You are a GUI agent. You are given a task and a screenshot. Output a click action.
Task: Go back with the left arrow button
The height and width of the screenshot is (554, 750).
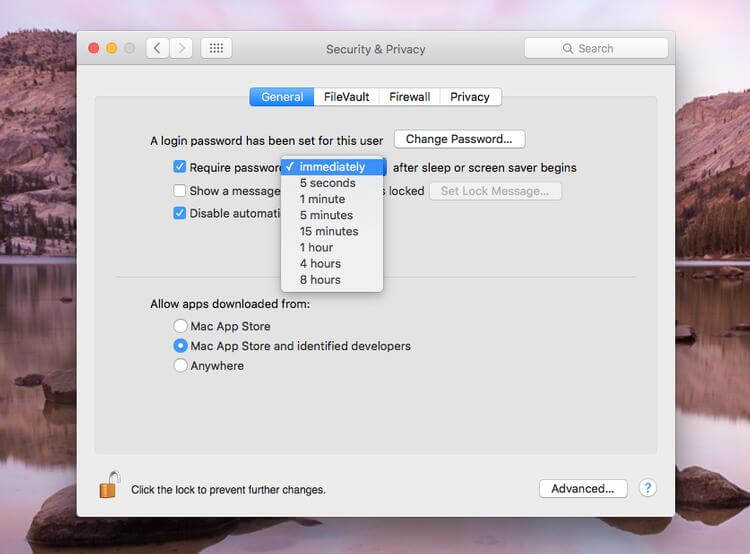[x=157, y=48]
